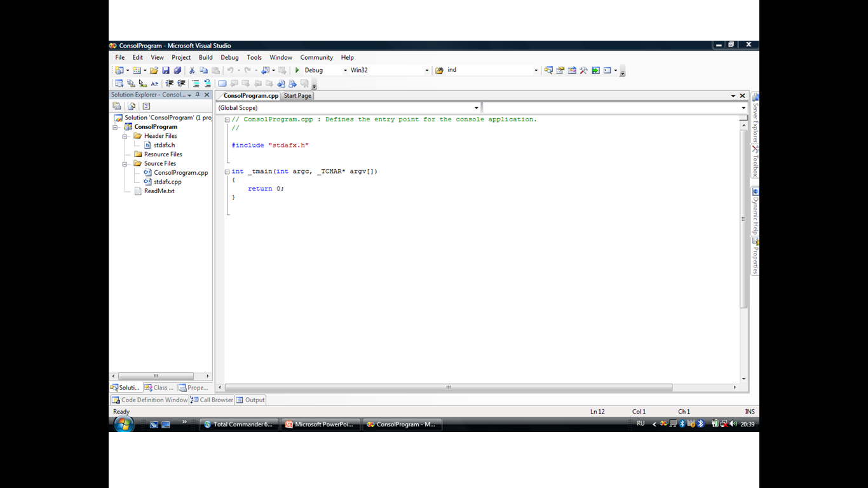Switch to the Start Page tab
This screenshot has width=868, height=488.
[297, 96]
